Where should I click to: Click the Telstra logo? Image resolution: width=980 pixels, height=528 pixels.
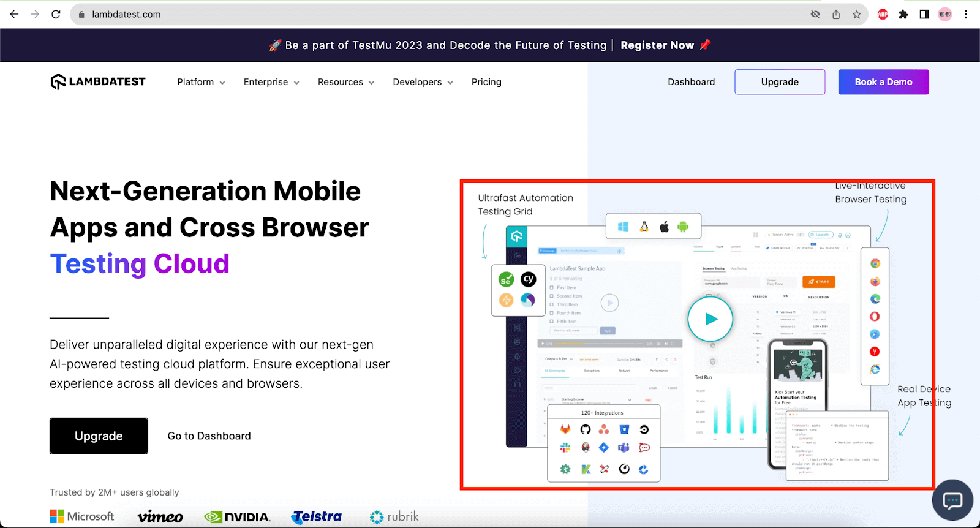coord(317,517)
